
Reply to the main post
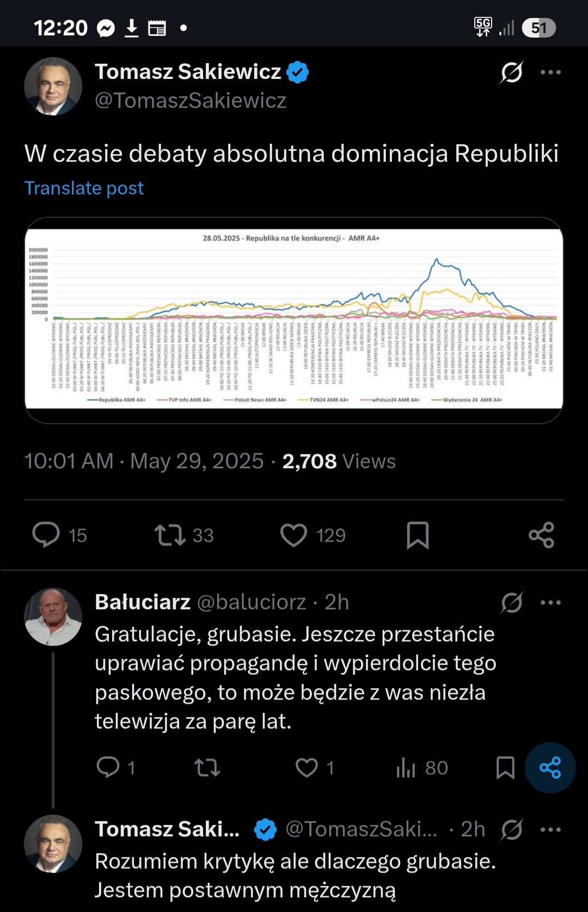coord(46,535)
